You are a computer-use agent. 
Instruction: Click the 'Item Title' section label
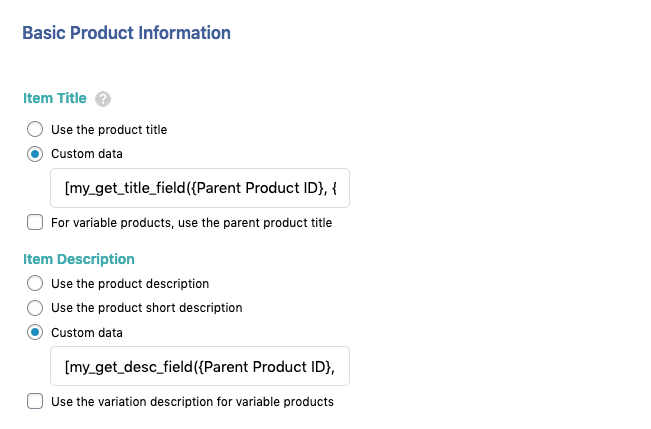pyautogui.click(x=54, y=98)
